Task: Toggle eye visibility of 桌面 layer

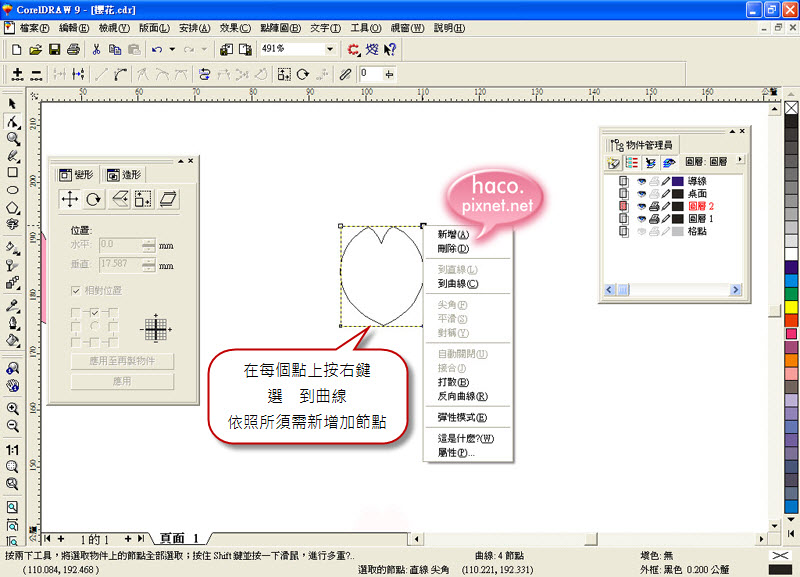Action: tap(641, 194)
